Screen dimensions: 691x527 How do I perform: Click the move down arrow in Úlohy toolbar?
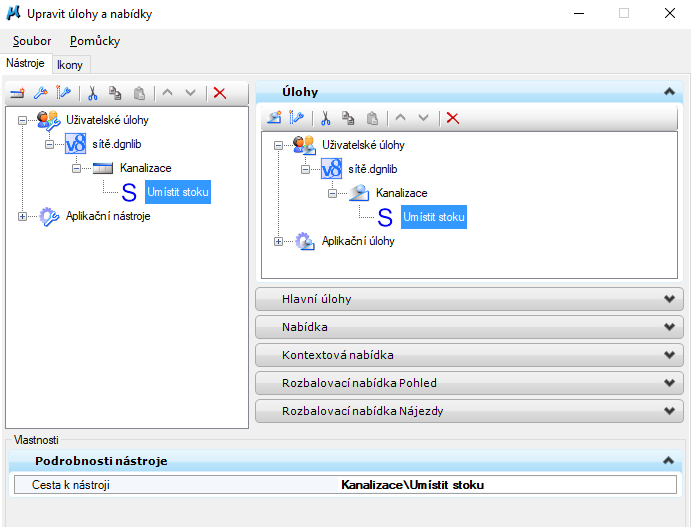424,118
